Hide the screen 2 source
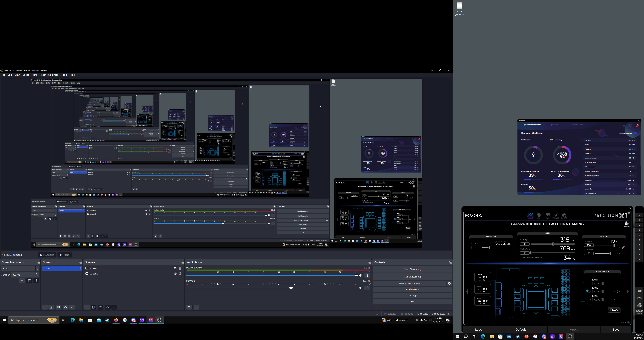Image resolution: width=644 pixels, height=340 pixels. (175, 274)
